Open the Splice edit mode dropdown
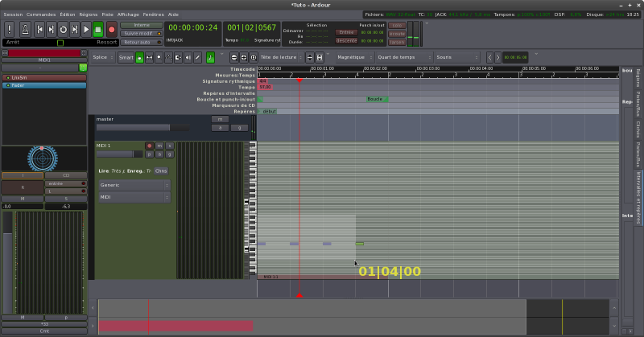644x337 pixels. [102, 57]
